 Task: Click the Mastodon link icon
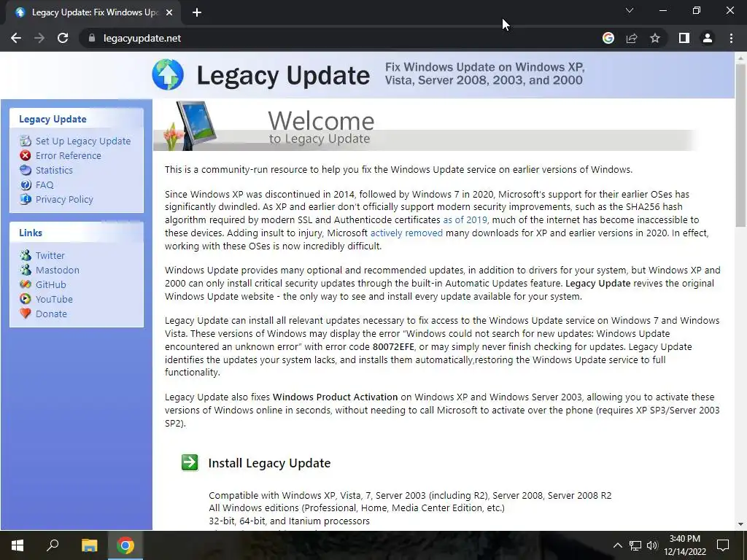26,270
